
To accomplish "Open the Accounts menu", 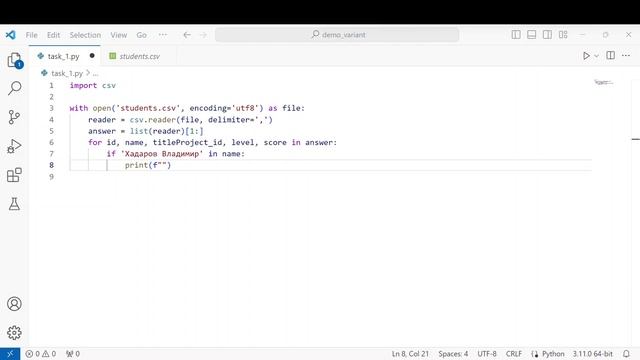I will [14, 304].
